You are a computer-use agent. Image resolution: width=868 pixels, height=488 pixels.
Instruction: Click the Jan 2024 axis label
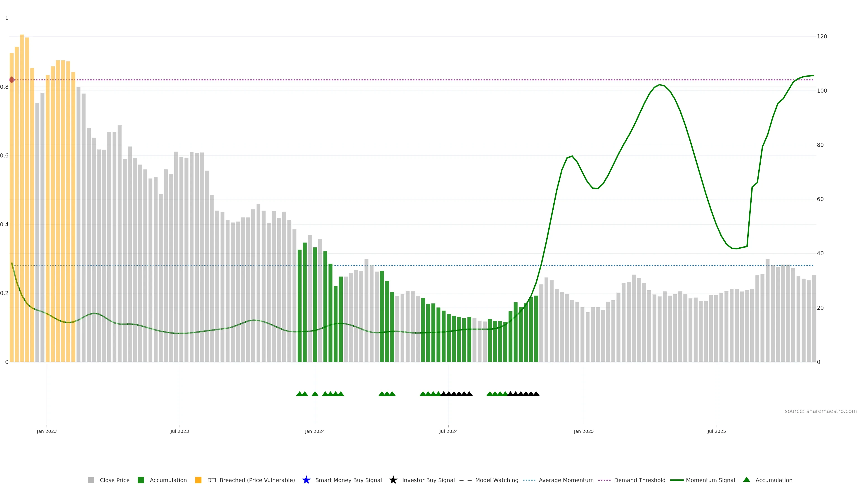tap(315, 432)
